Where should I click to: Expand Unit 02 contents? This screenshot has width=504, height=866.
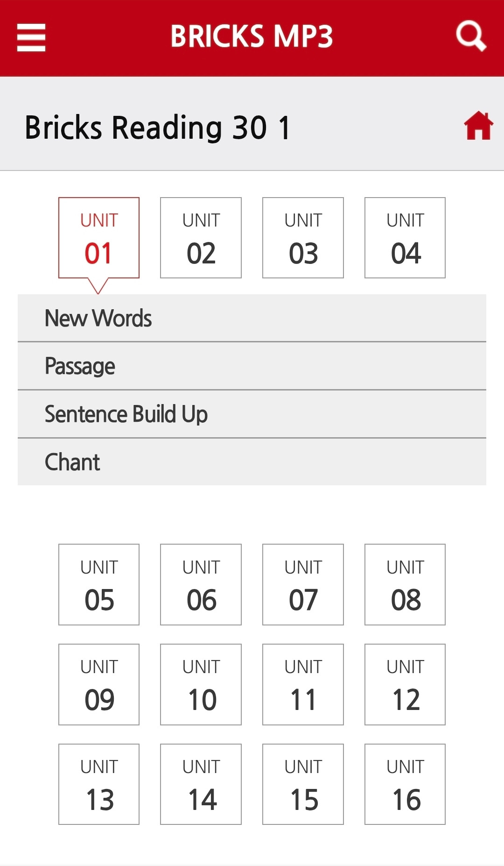point(201,238)
